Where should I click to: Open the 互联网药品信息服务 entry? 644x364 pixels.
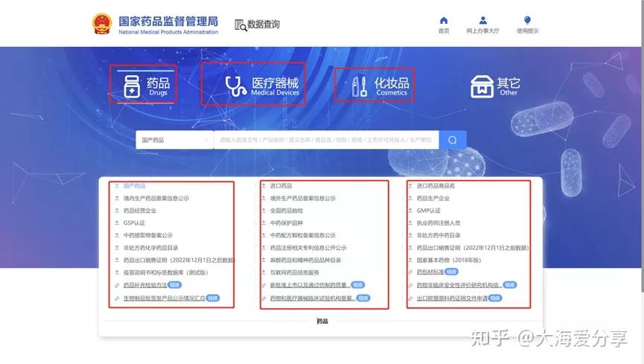(295, 272)
